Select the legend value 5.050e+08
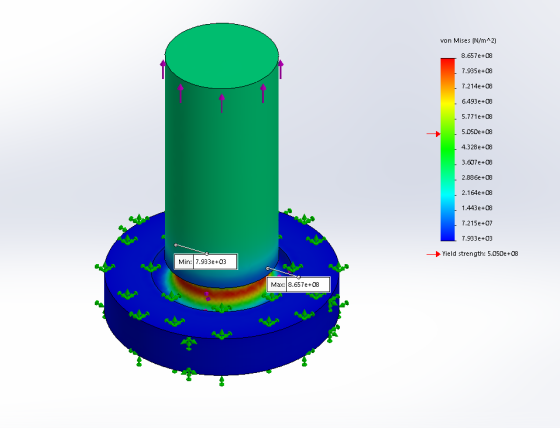The width and height of the screenshot is (560, 428). pyautogui.click(x=477, y=132)
